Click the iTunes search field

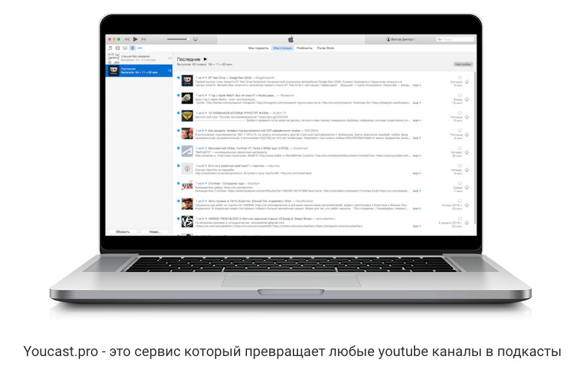455,39
